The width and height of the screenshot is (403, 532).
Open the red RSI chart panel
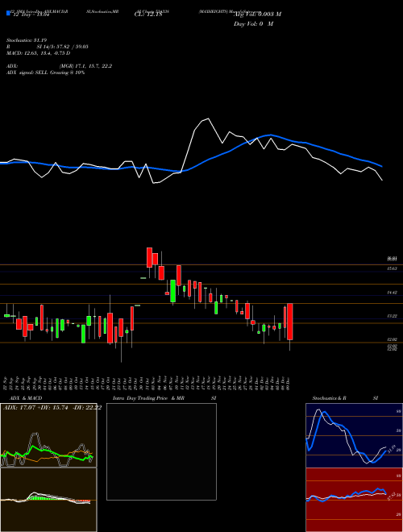coord(354,500)
